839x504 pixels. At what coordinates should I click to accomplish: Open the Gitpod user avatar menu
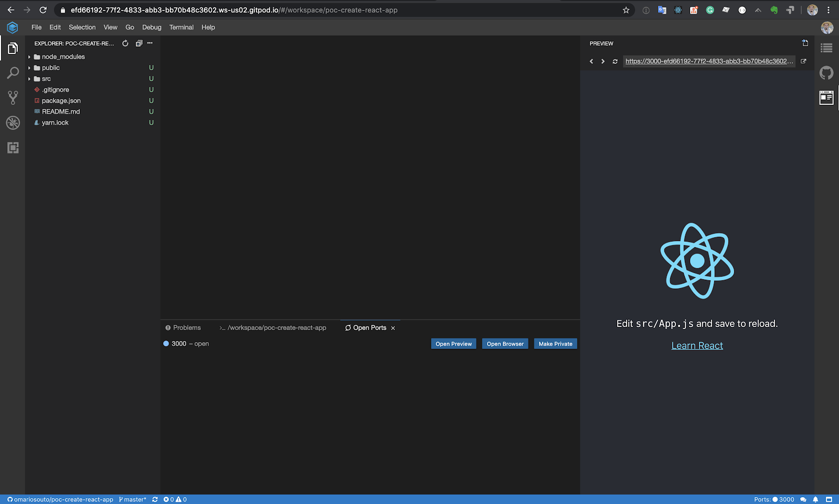coord(827,28)
